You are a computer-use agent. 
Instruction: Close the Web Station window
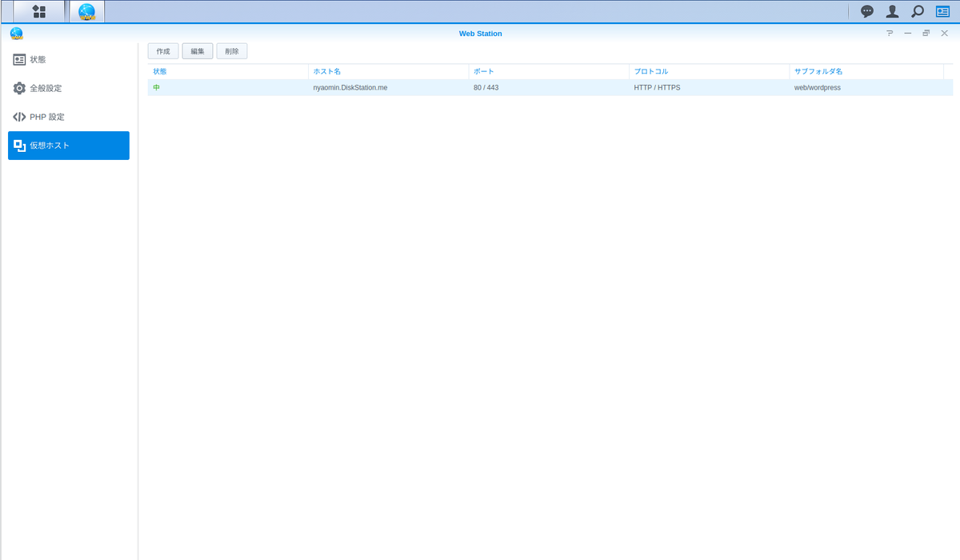pos(944,34)
